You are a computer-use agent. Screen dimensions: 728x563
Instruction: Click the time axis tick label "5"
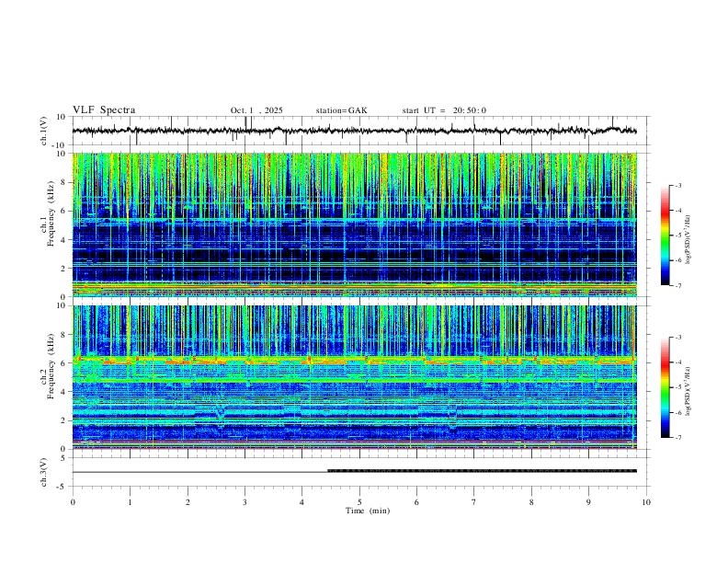pos(359,502)
